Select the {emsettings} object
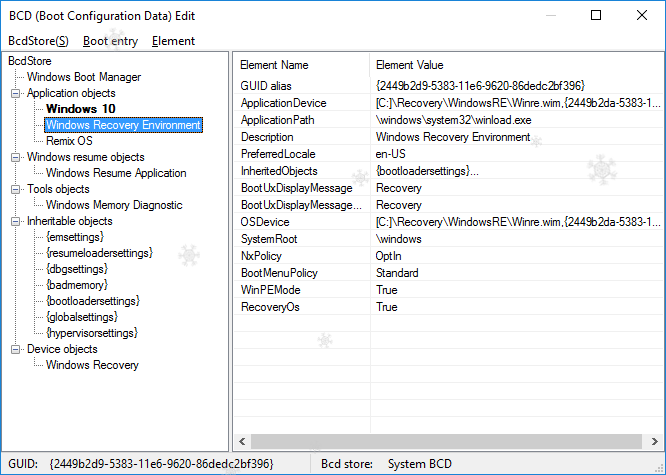The width and height of the screenshot is (666, 475). tap(75, 237)
